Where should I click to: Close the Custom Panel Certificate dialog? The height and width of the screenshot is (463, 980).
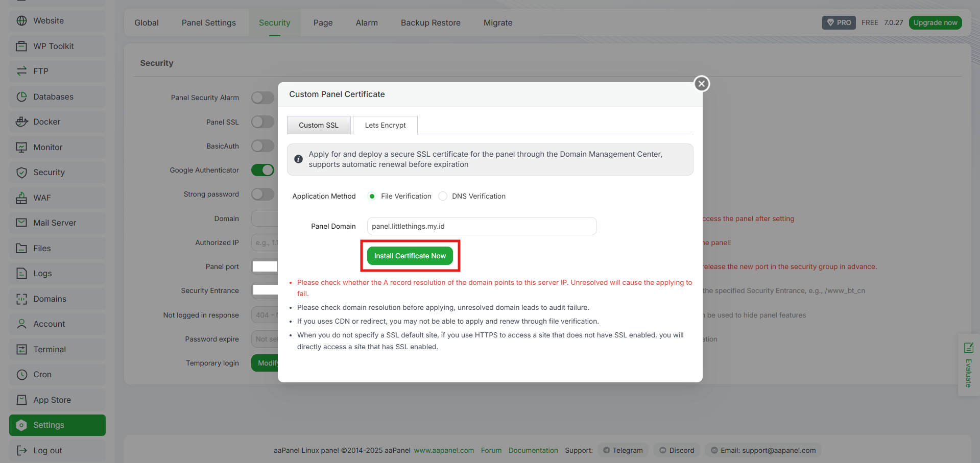(702, 84)
